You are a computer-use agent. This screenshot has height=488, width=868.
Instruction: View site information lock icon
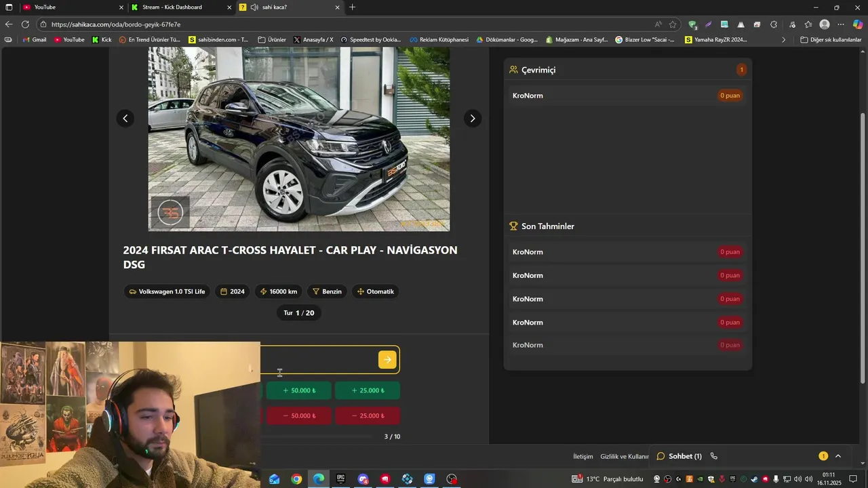(x=43, y=24)
